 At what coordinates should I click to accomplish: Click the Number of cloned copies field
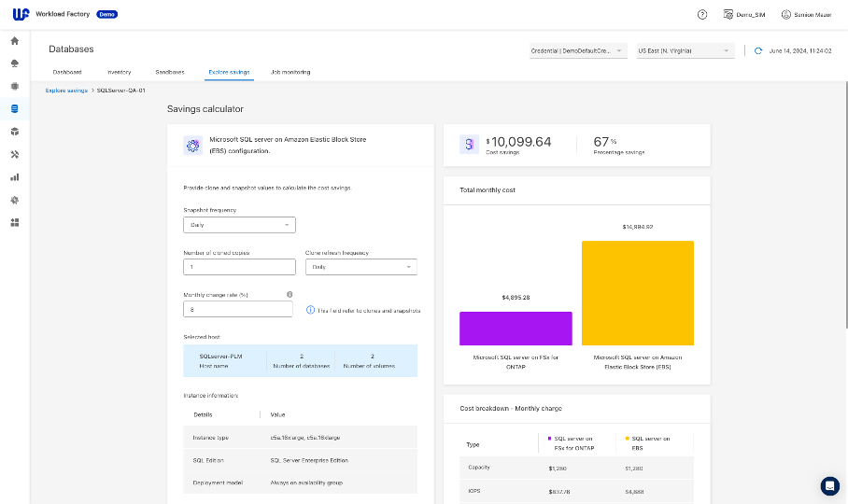[x=239, y=267]
